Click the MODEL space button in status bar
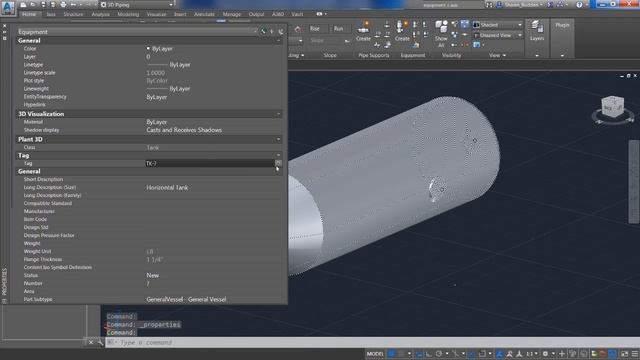640x360 pixels. tap(375, 354)
